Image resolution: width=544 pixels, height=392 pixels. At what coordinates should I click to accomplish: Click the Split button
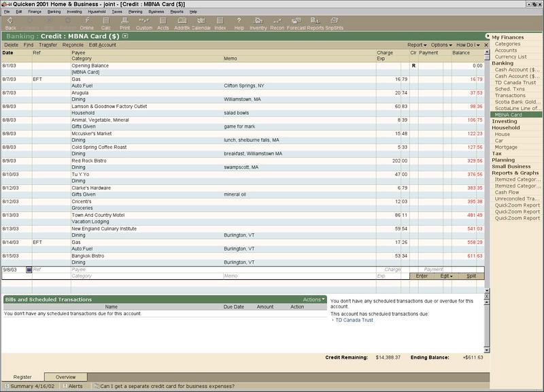(x=471, y=277)
